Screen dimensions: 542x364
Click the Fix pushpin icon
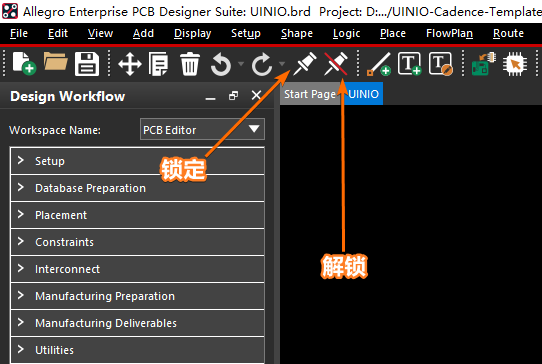[x=304, y=64]
